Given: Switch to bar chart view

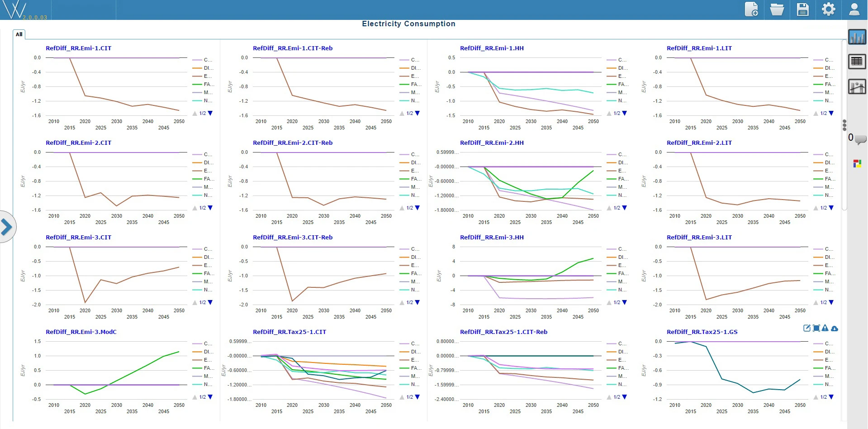Looking at the screenshot, I should pyautogui.click(x=857, y=37).
